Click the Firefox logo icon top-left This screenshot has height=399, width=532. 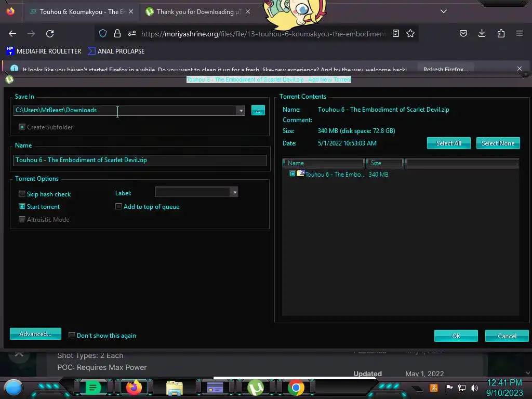(10, 11)
